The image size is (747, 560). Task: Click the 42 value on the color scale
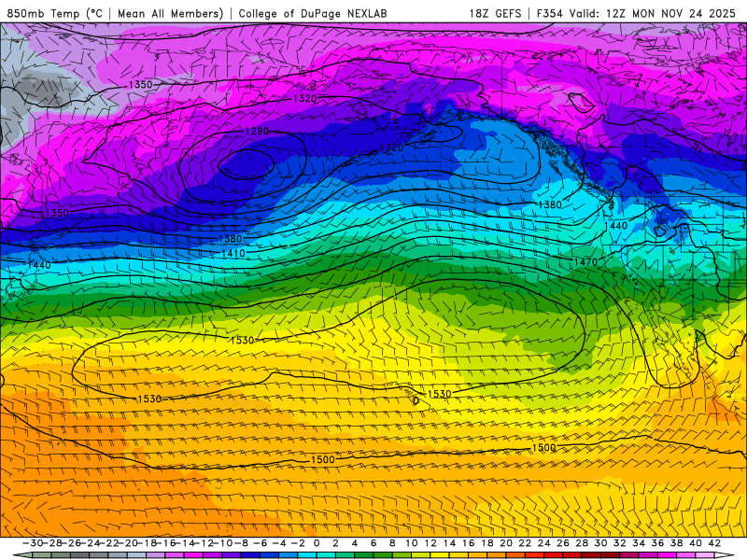[714, 543]
